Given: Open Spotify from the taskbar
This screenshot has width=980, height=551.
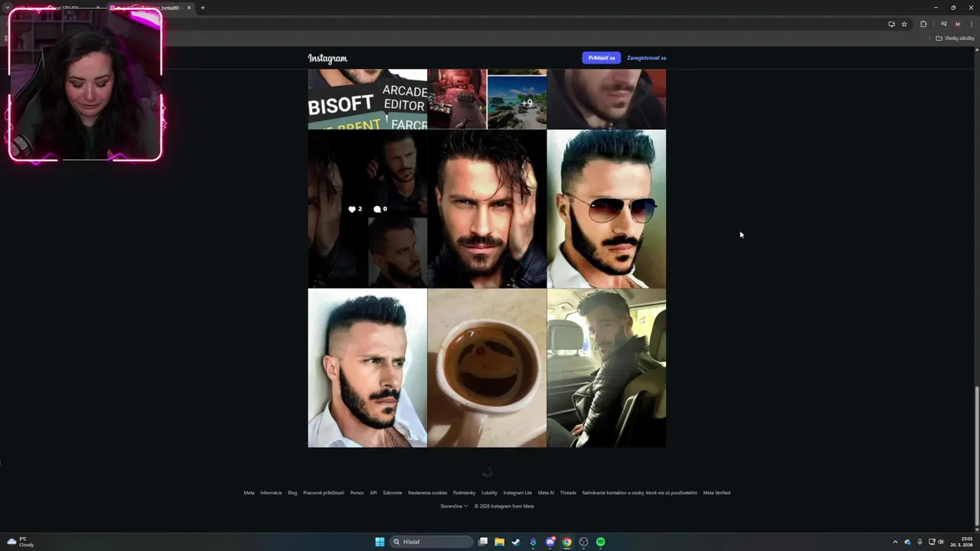Looking at the screenshot, I should [600, 542].
